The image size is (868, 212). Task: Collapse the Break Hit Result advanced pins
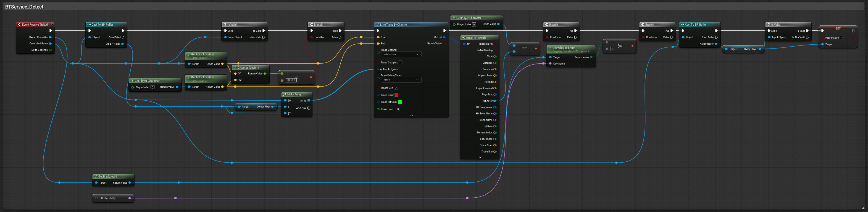coord(480,157)
